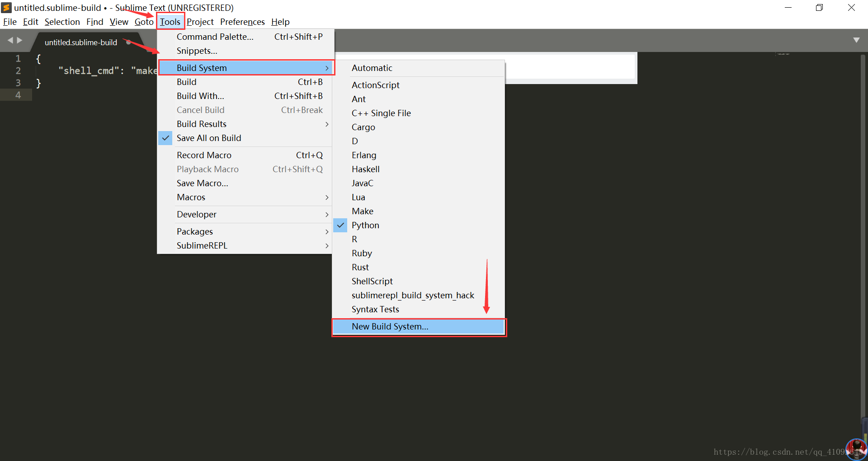Expand the Macros submenu

click(245, 197)
